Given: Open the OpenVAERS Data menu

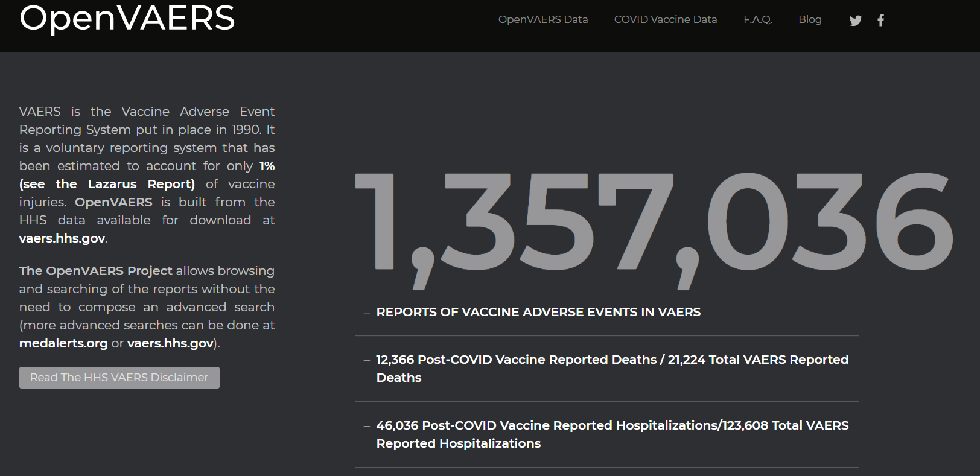Looking at the screenshot, I should [543, 19].
